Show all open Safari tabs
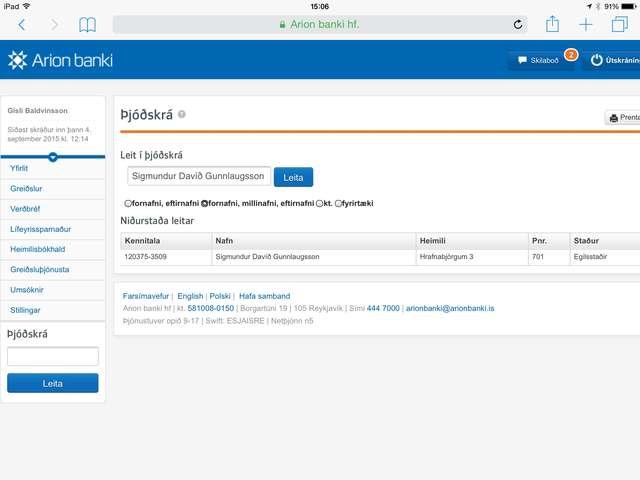This screenshot has width=640, height=480. (620, 24)
